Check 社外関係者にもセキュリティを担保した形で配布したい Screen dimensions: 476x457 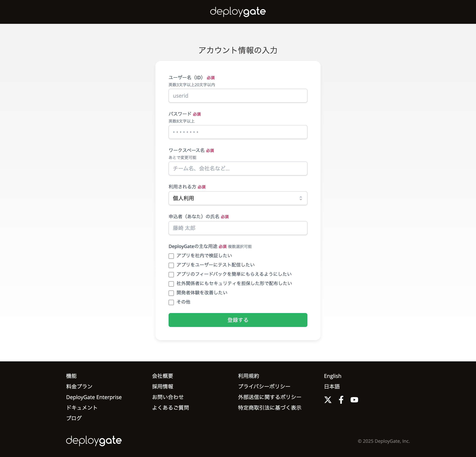click(171, 284)
